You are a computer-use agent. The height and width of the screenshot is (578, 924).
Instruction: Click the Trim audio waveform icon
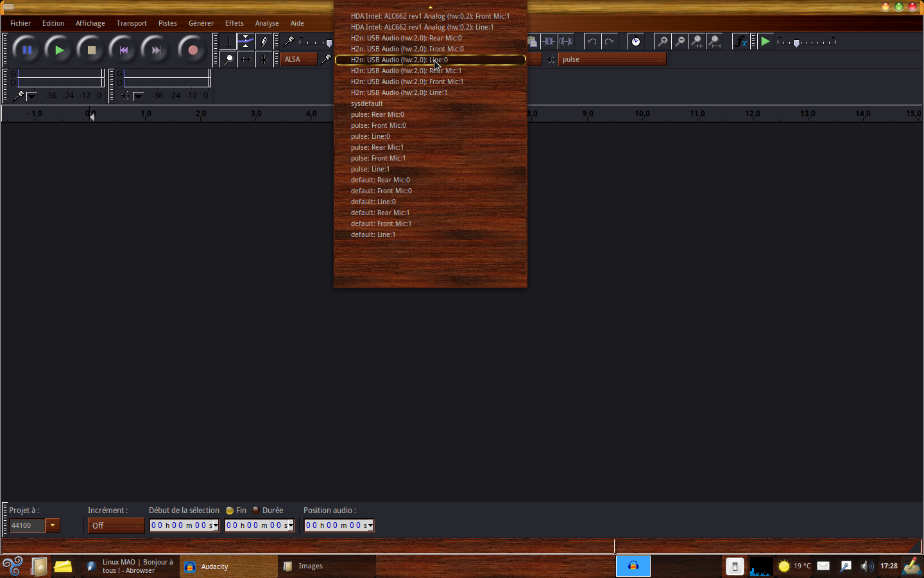click(549, 42)
